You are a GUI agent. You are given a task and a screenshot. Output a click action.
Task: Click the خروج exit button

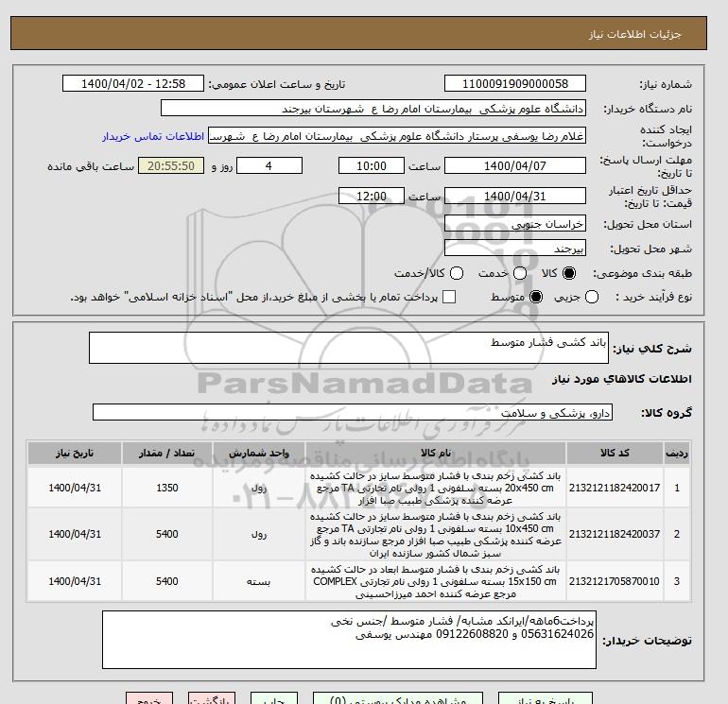pos(149,698)
